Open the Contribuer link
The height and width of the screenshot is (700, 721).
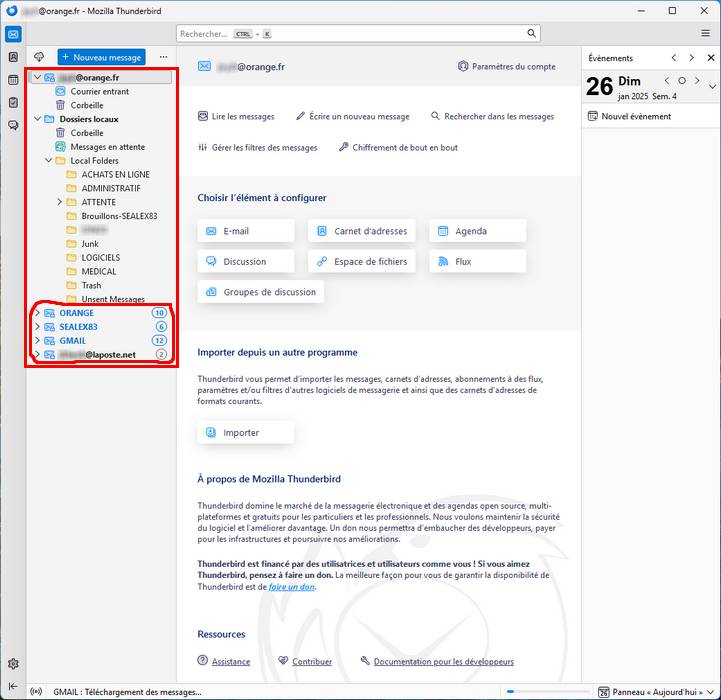pyautogui.click(x=312, y=661)
